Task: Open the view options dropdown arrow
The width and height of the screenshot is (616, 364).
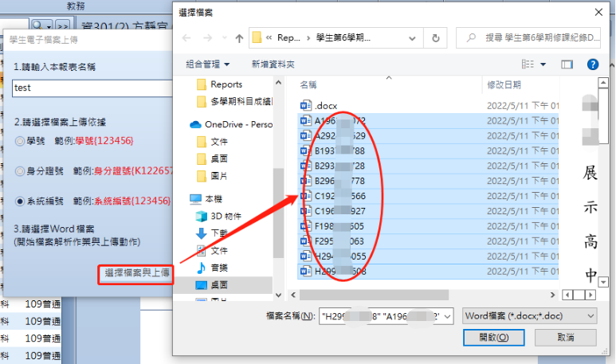Action: click(543, 65)
